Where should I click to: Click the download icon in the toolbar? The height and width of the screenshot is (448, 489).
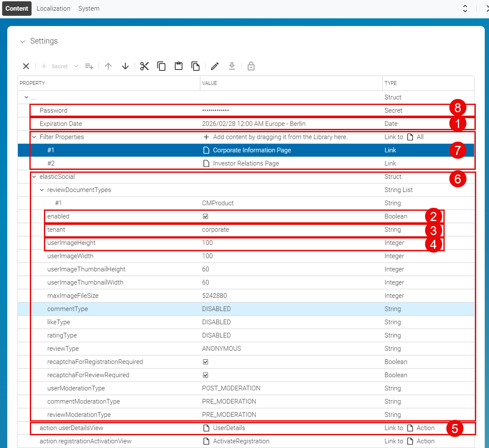pos(232,66)
